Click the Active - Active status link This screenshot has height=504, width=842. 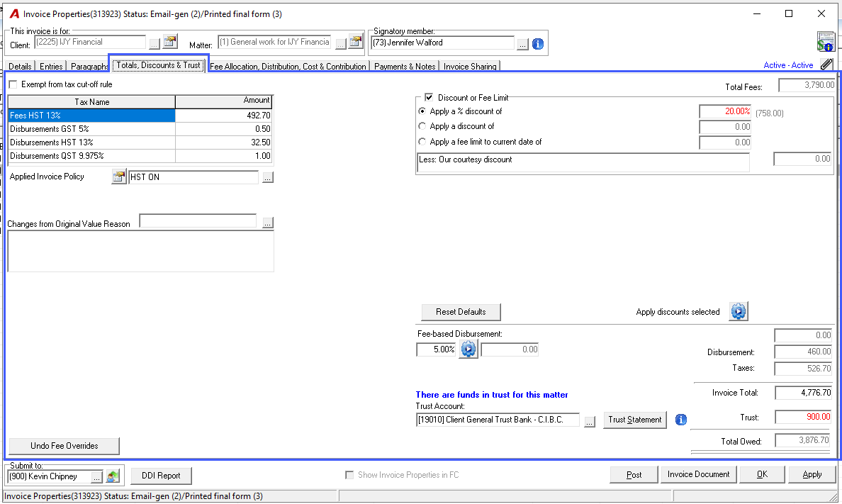click(x=788, y=65)
